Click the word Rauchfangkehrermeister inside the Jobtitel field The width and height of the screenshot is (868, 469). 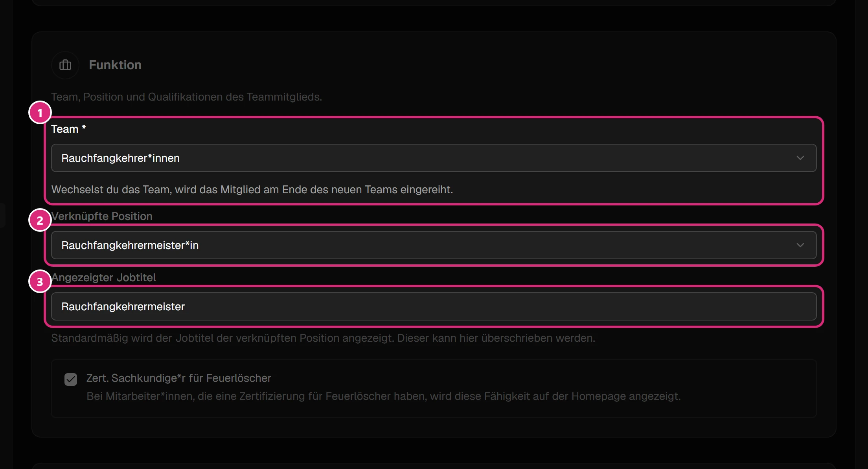click(x=123, y=306)
